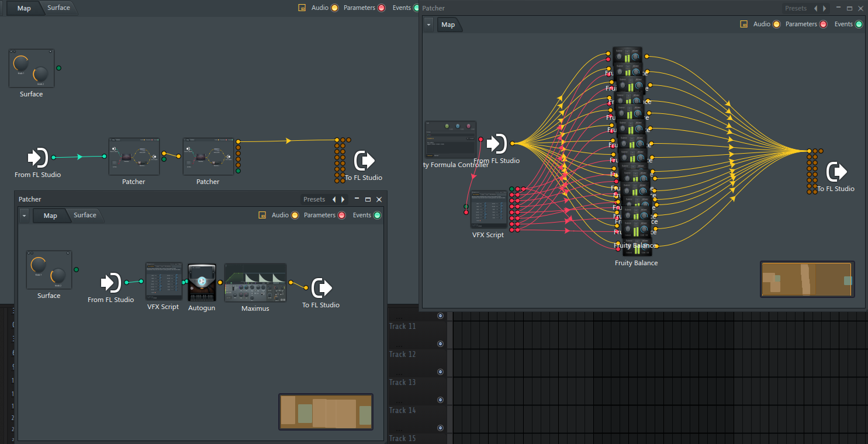This screenshot has height=444, width=868.
Task: Switch to Map tab in Autogun Patcher window
Action: pyautogui.click(x=50, y=216)
